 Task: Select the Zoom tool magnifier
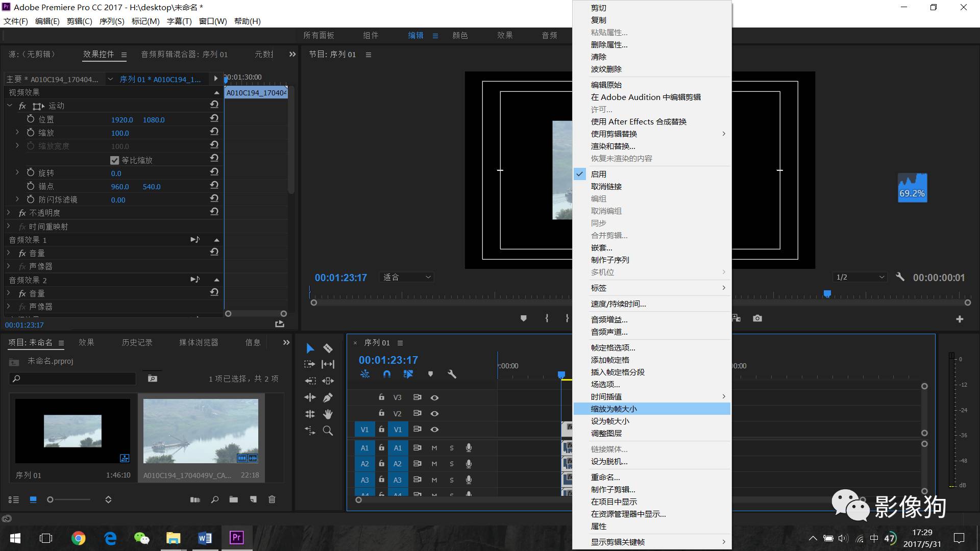coord(328,431)
